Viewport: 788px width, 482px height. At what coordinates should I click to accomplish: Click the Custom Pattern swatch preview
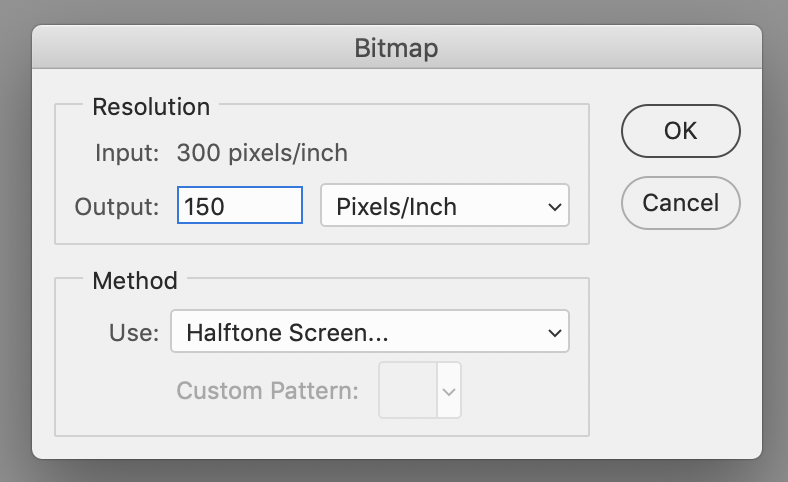pyautogui.click(x=408, y=391)
